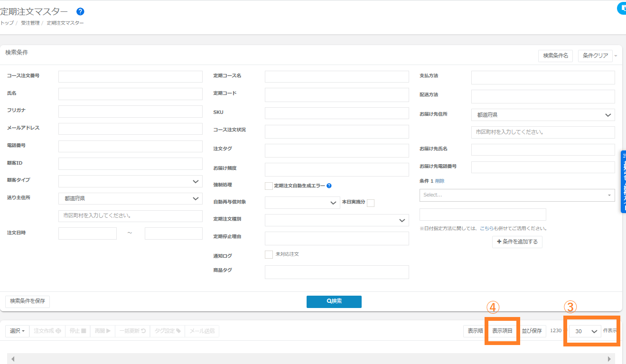Click the horizontal scrollbar left arrow

click(13, 359)
